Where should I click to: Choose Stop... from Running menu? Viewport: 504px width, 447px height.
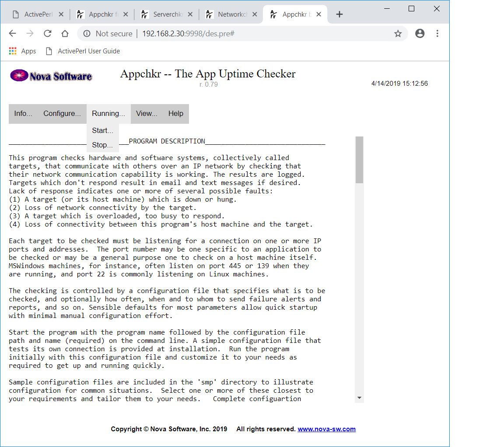[x=102, y=145]
